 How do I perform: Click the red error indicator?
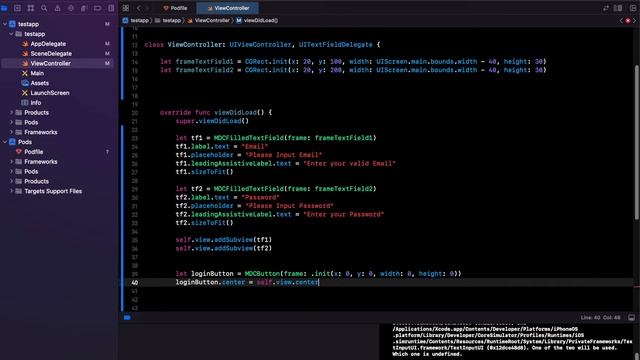tap(628, 20)
